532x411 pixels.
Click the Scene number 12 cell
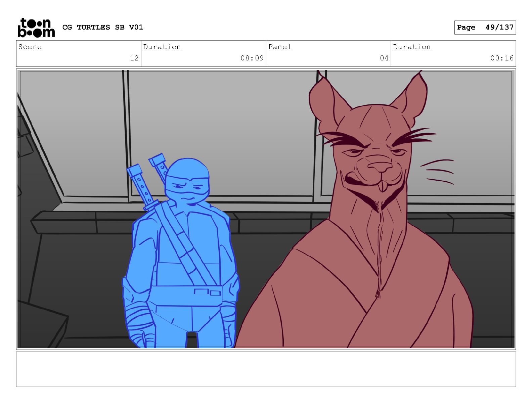point(79,54)
